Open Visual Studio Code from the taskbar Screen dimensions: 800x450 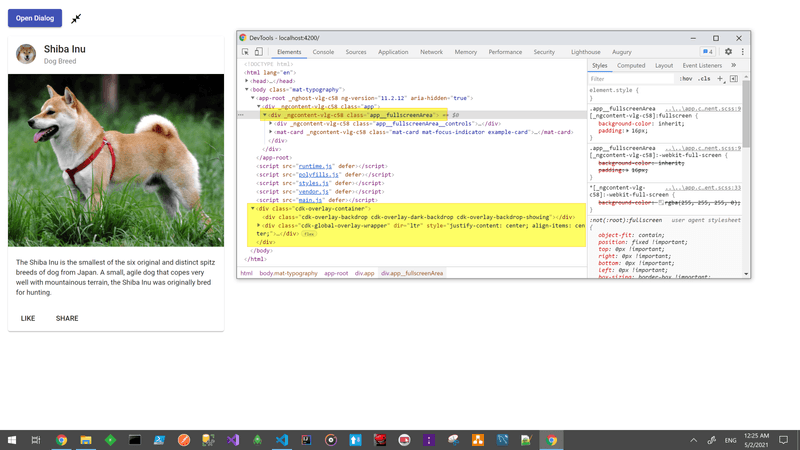[x=282, y=440]
